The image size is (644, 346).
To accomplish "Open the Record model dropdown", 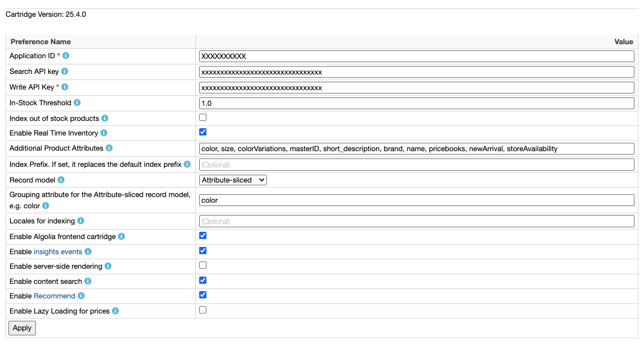I will pos(232,180).
